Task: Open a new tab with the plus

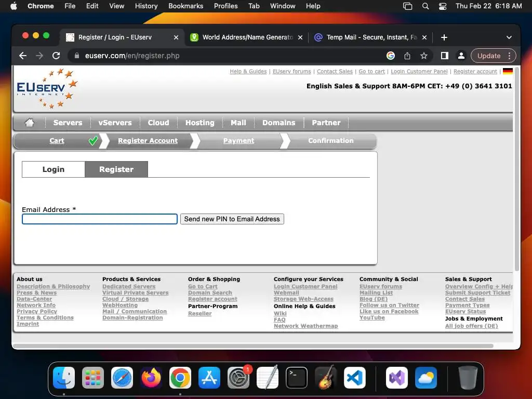Action: [x=444, y=37]
